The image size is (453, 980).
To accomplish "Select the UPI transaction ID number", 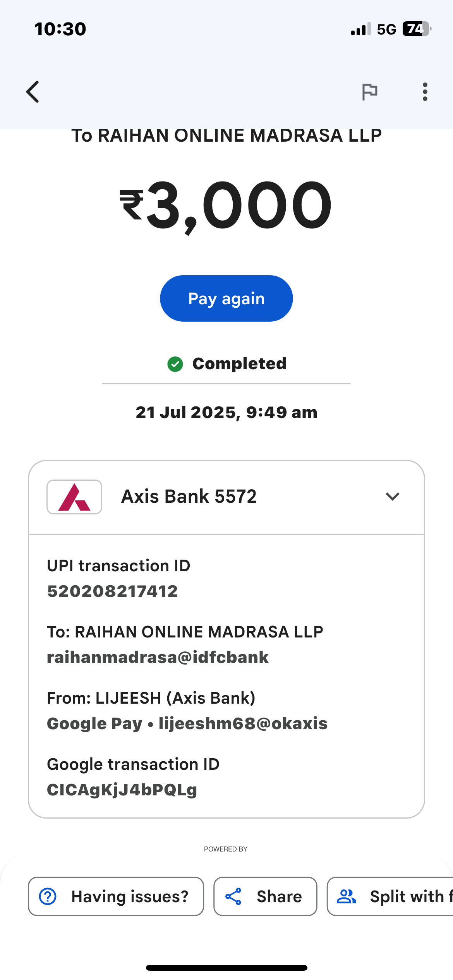I will 112,591.
